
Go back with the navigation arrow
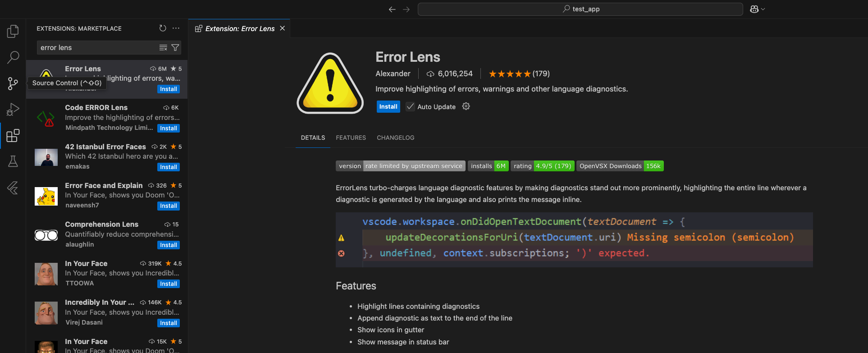(392, 9)
